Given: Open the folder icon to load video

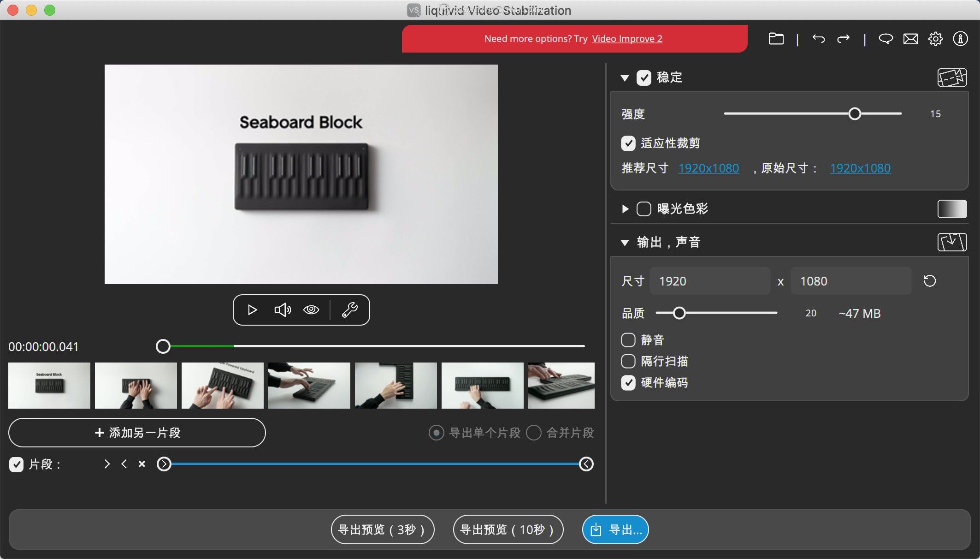Looking at the screenshot, I should click(x=776, y=39).
